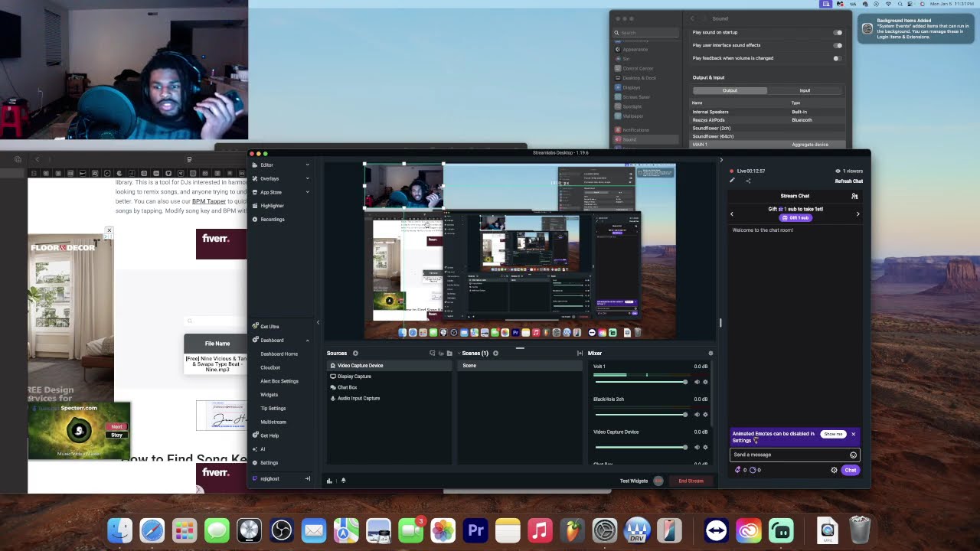Switch to the Output tab in Sound

coord(730,90)
